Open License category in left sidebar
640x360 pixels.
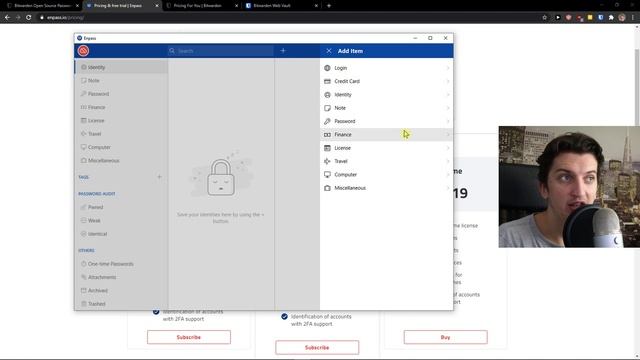coord(121,120)
